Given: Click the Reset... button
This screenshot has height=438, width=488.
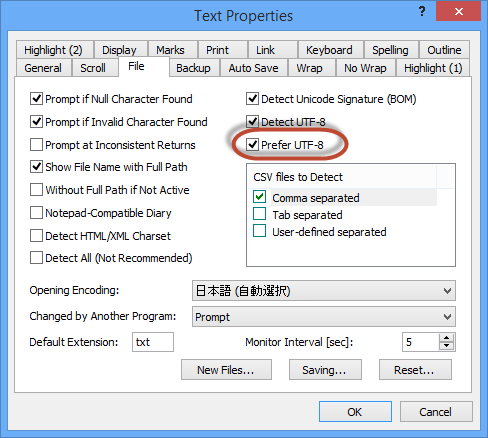Looking at the screenshot, I should pos(415,370).
